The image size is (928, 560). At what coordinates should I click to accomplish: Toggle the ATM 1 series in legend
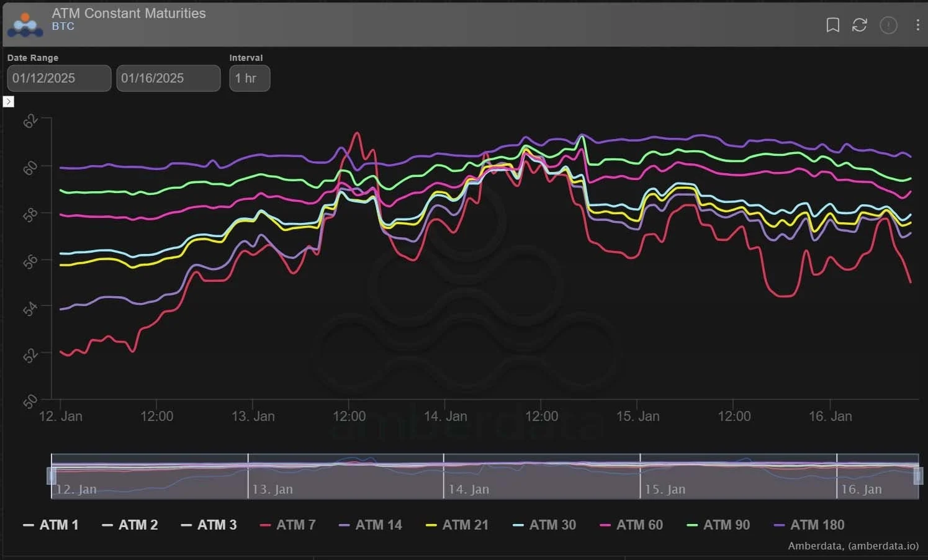coord(51,525)
